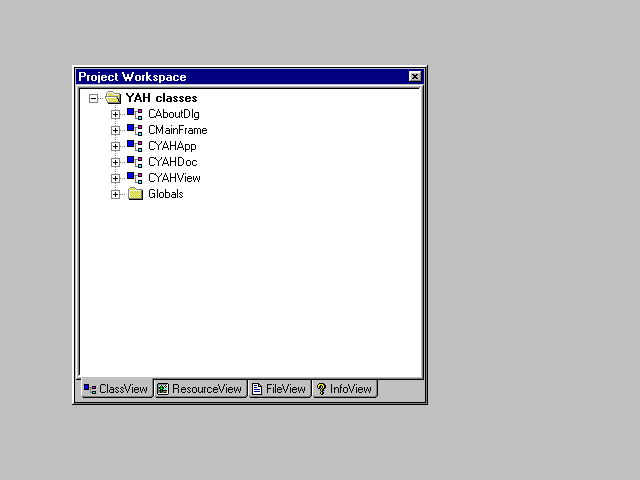Expand the CAboutDlg class node

point(116,114)
